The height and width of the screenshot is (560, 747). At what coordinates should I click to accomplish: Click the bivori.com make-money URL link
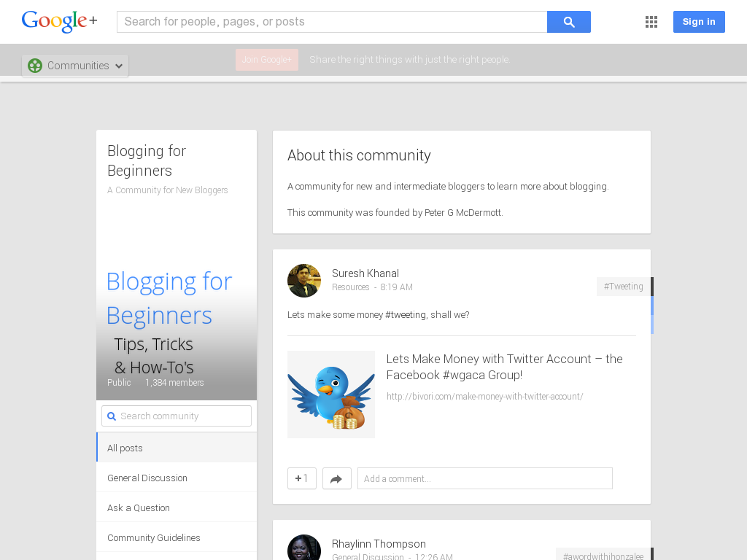tap(484, 396)
